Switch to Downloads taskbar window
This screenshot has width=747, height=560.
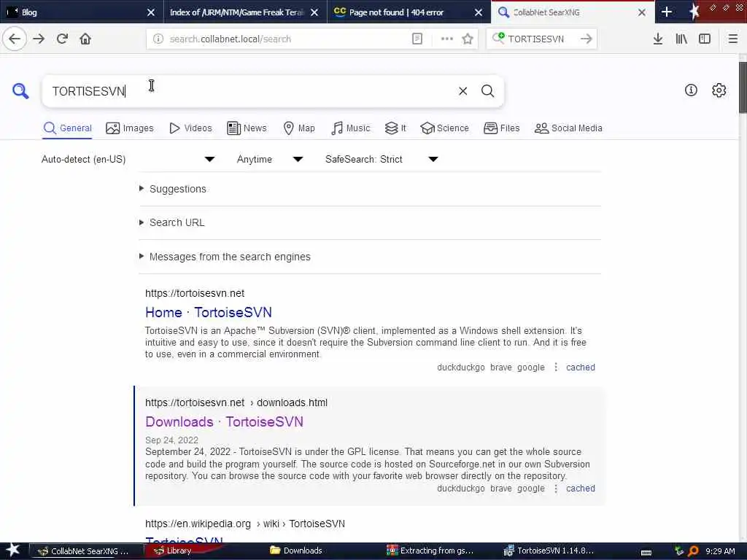296,551
